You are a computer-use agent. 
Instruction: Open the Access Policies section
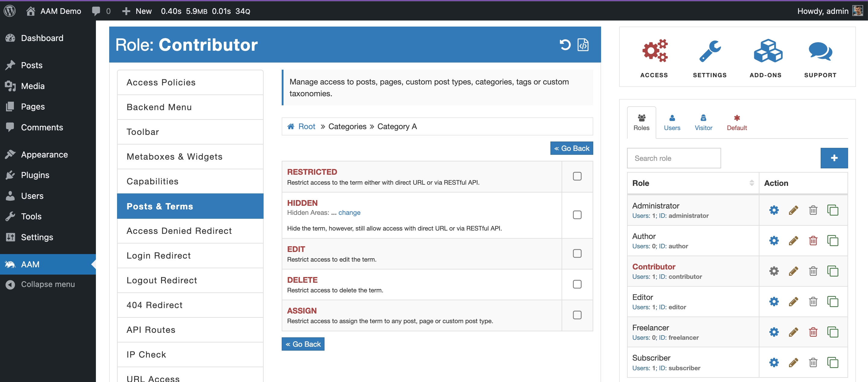click(190, 82)
